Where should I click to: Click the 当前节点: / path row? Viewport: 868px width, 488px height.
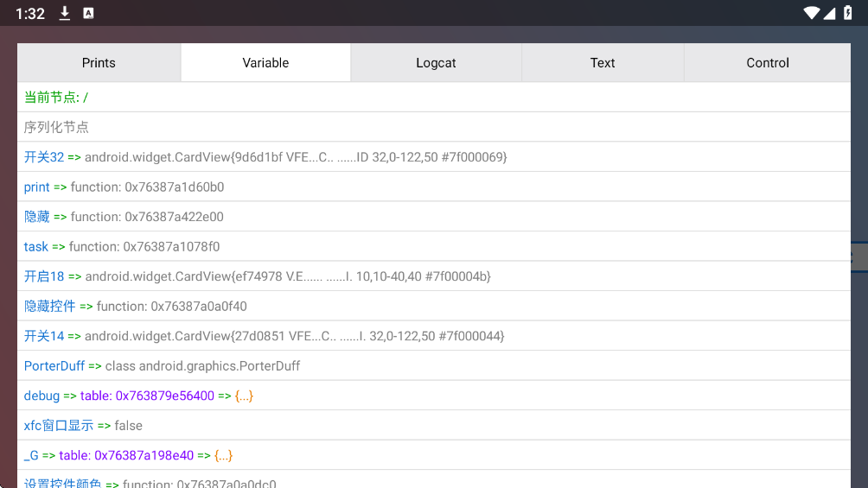[432, 98]
